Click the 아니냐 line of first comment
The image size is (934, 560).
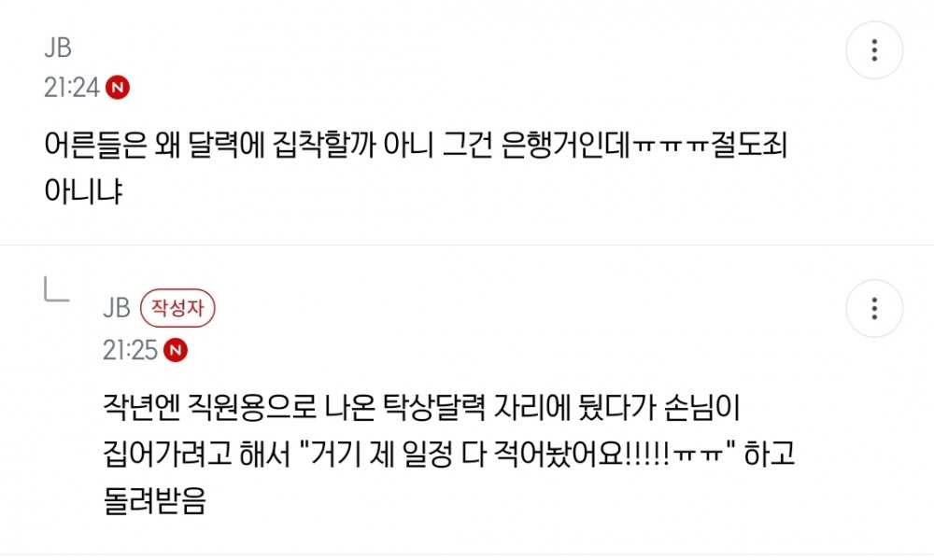83,191
